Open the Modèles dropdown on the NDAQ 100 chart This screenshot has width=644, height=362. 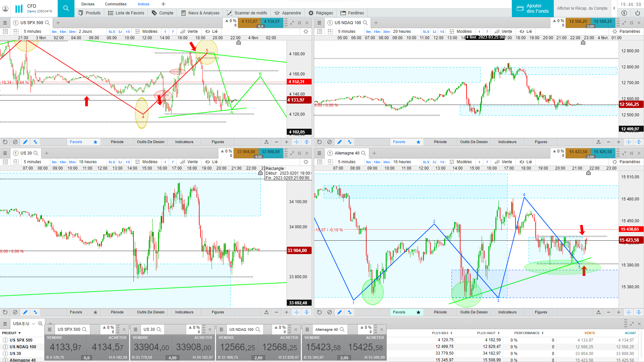(461, 32)
